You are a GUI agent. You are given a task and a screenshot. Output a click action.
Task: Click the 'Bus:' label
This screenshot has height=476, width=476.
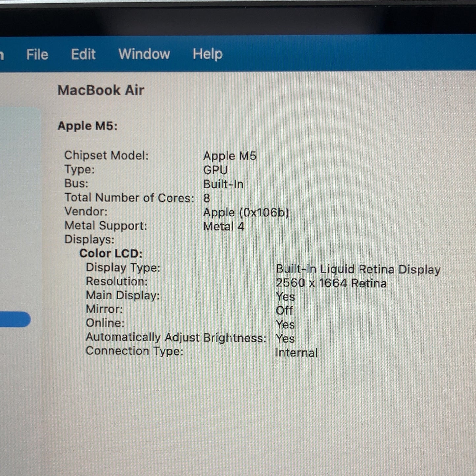click(76, 183)
